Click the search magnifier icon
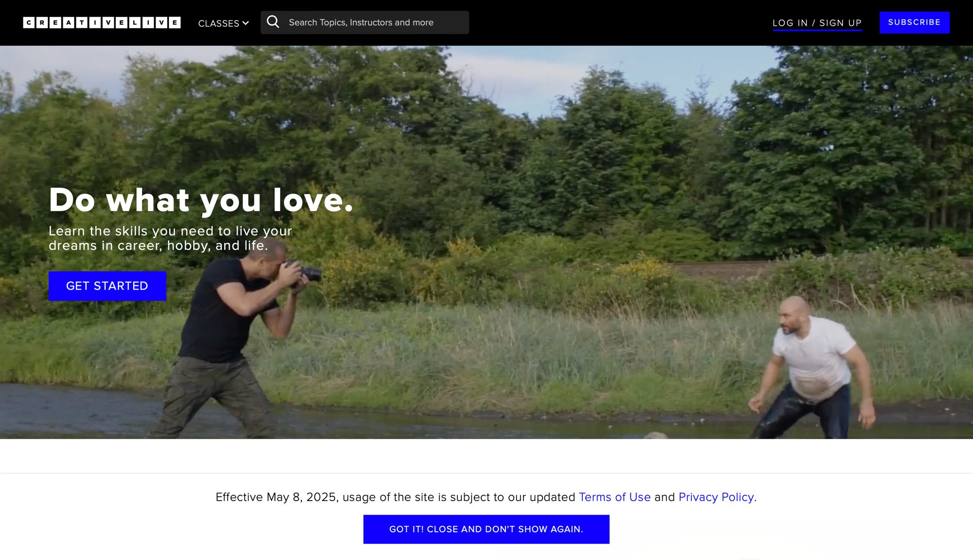This screenshot has height=560, width=973. coord(273,22)
